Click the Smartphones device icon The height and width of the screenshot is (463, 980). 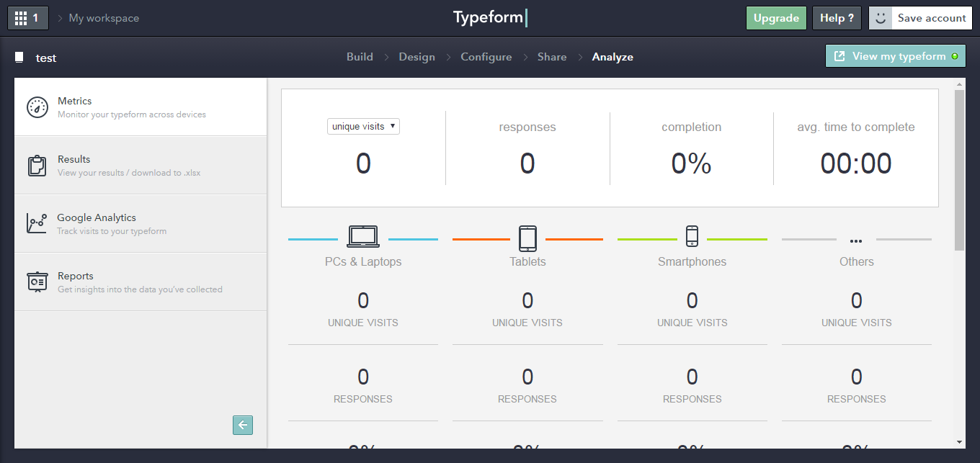pos(692,235)
